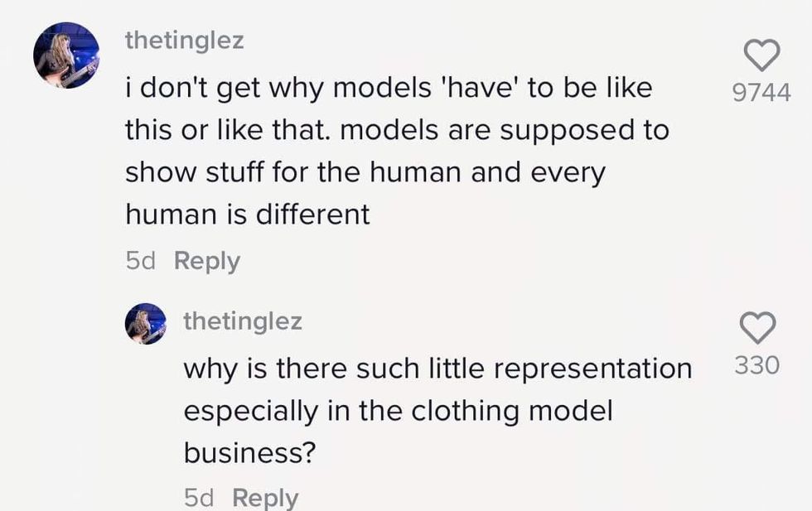Image resolution: width=812 pixels, height=511 pixels.
Task: Click the 5d timestamp under the top comment
Action: click(x=141, y=261)
